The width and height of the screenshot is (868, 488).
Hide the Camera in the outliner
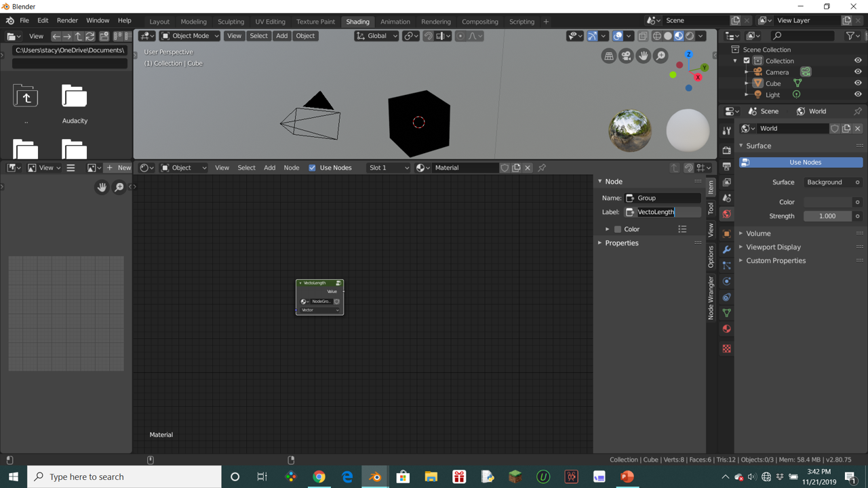858,72
